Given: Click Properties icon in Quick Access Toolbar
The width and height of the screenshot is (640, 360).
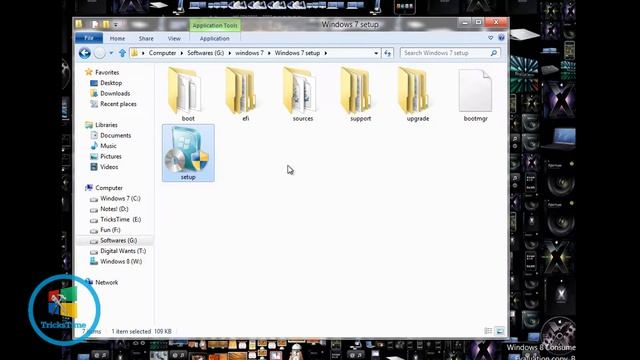Looking at the screenshot, I should pyautogui.click(x=95, y=25).
